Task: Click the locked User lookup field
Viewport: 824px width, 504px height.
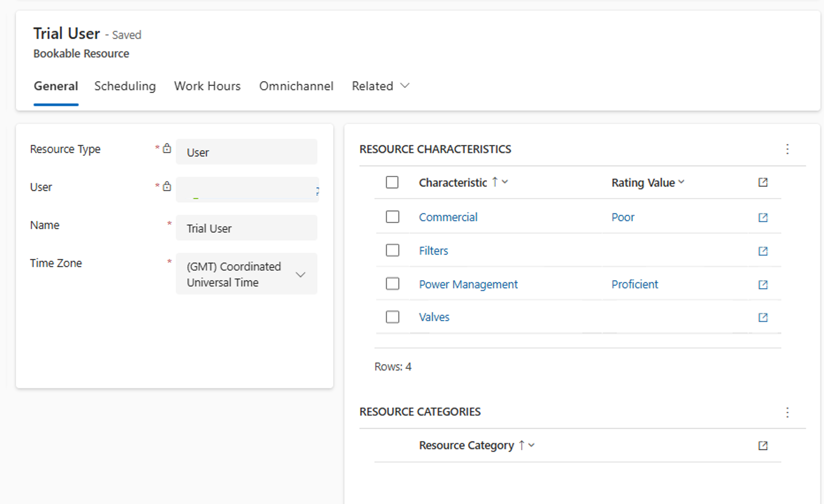Action: 247,190
